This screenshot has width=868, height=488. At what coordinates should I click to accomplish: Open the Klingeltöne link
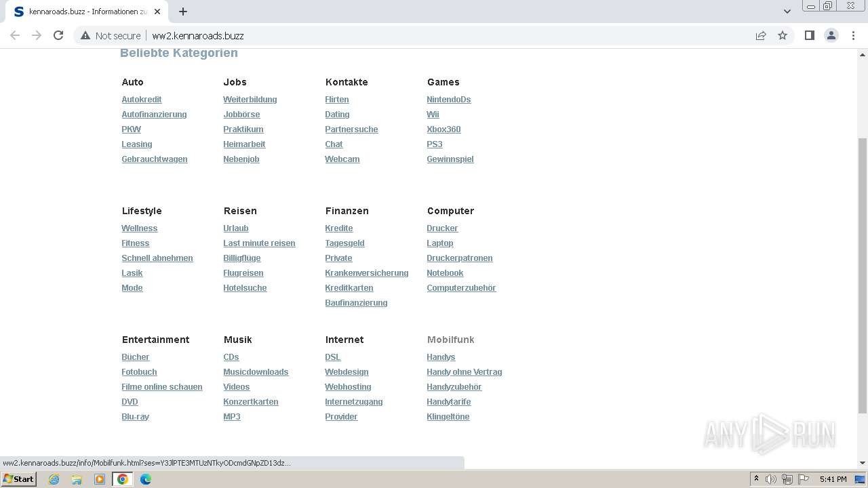point(448,417)
